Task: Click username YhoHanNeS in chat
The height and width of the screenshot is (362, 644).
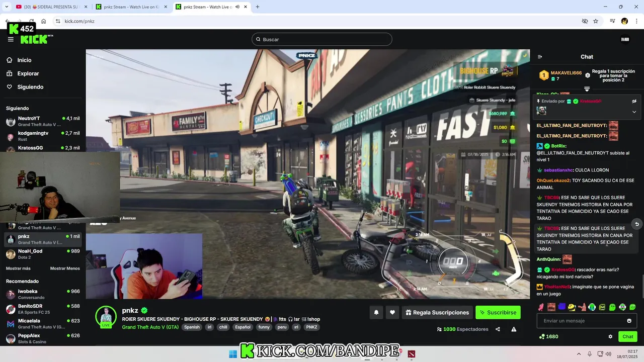Action: 557,287
